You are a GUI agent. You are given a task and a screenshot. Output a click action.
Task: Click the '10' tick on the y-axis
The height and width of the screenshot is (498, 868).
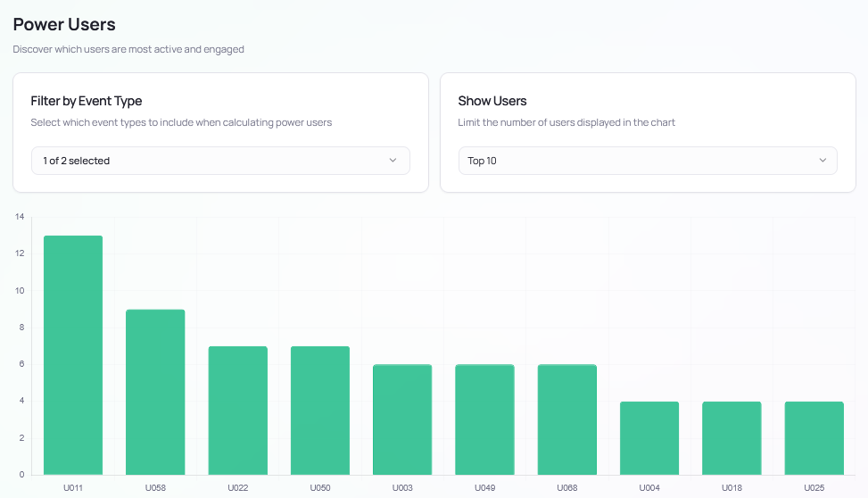[x=20, y=291]
